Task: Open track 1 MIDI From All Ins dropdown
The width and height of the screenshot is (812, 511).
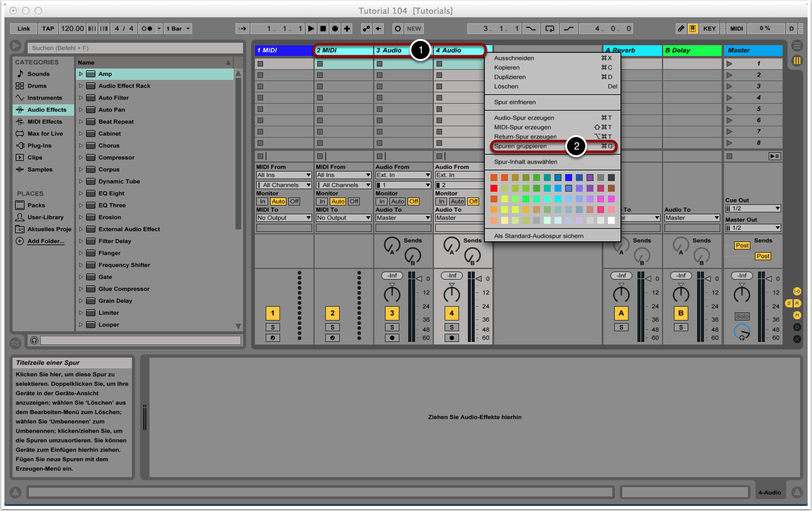Action: [284, 175]
